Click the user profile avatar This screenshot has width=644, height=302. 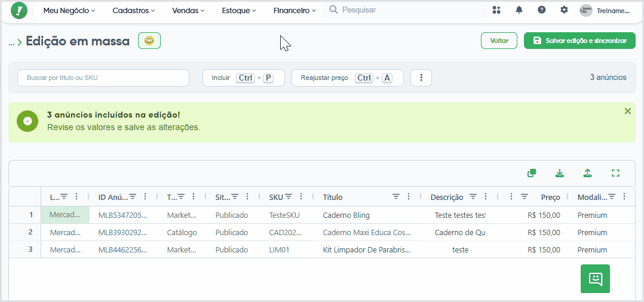(586, 11)
